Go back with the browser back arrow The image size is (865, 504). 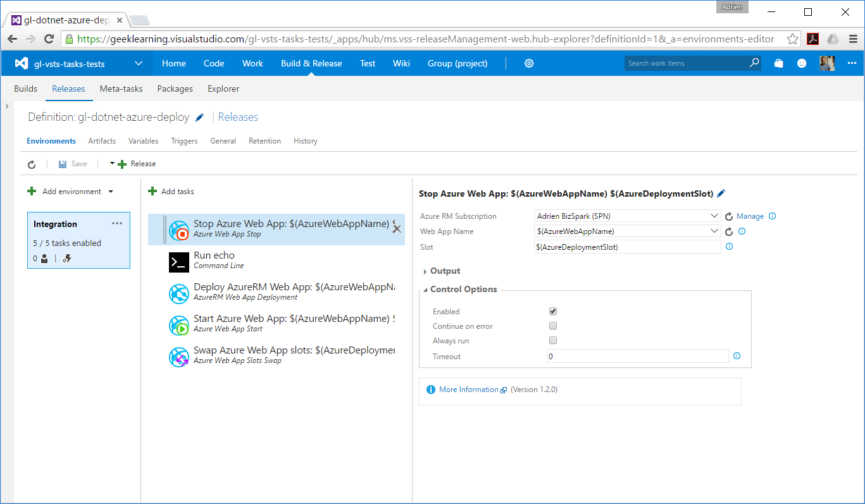coord(13,39)
